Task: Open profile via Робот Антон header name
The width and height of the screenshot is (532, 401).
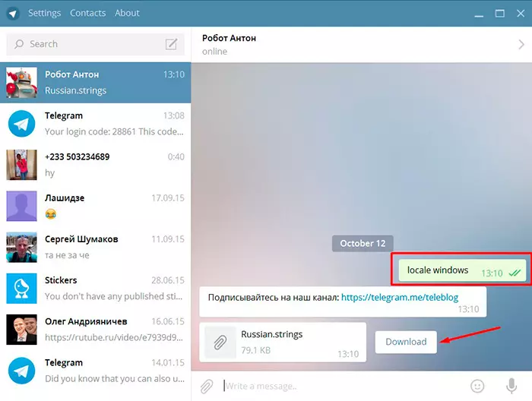Action: point(229,38)
